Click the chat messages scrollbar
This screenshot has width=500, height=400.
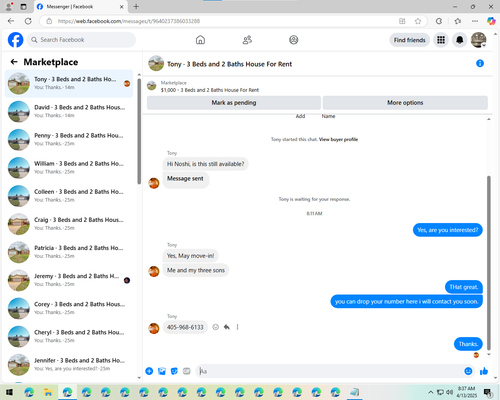(489, 263)
